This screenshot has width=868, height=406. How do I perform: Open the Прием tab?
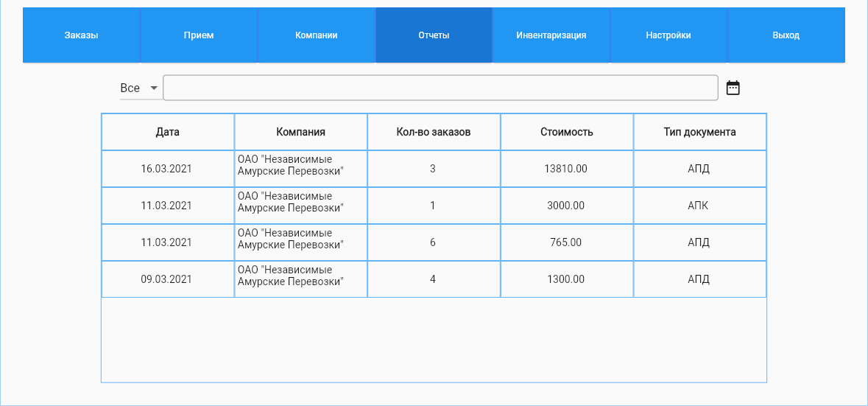pos(199,35)
